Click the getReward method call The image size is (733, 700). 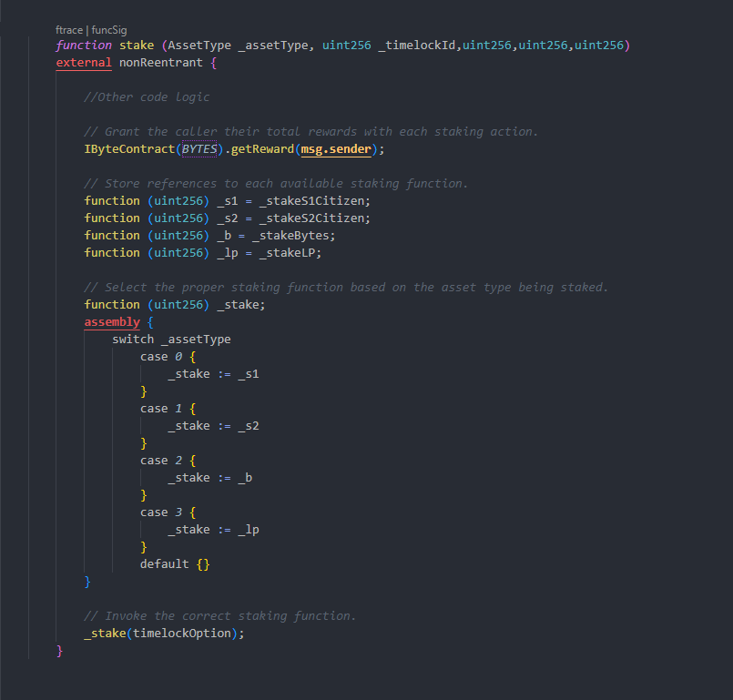pos(262,149)
